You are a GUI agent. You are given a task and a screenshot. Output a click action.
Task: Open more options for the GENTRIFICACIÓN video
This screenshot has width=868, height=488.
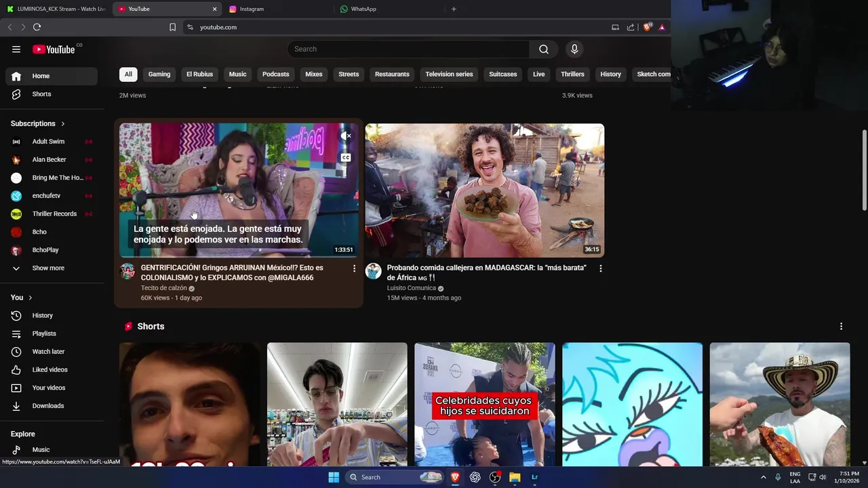point(354,268)
